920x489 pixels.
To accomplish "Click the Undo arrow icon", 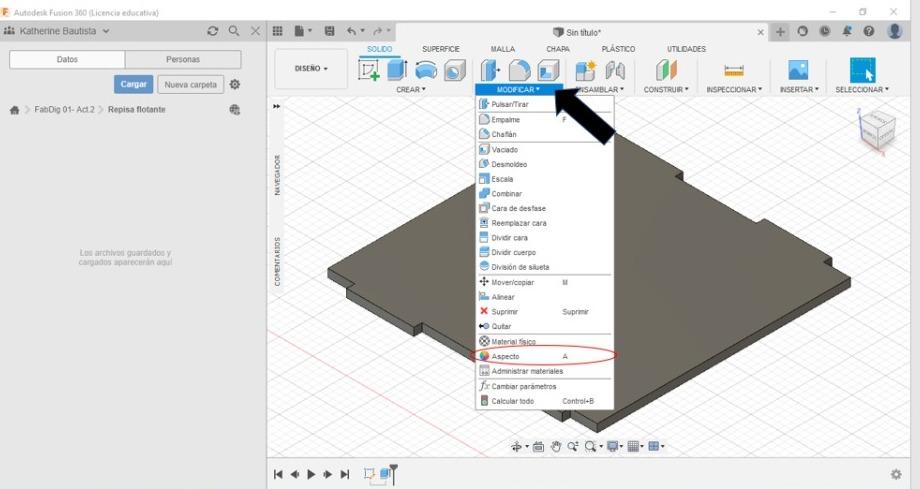I will click(x=351, y=31).
